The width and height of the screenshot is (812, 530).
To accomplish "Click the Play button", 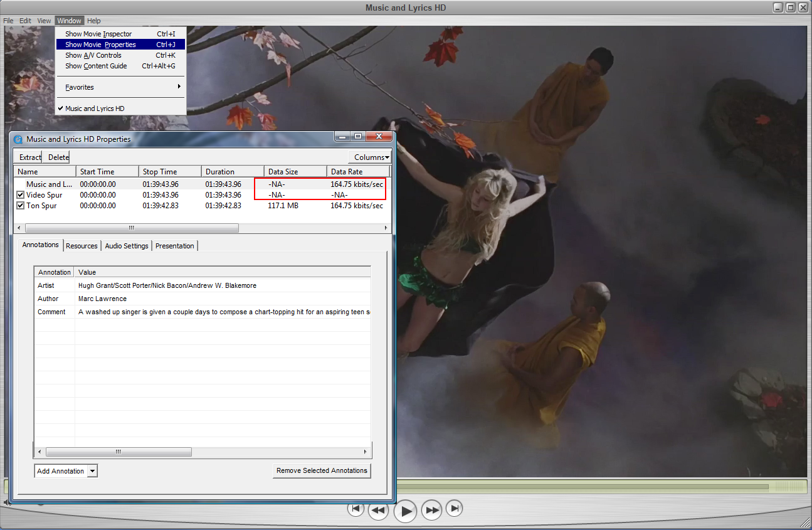I will tap(406, 511).
